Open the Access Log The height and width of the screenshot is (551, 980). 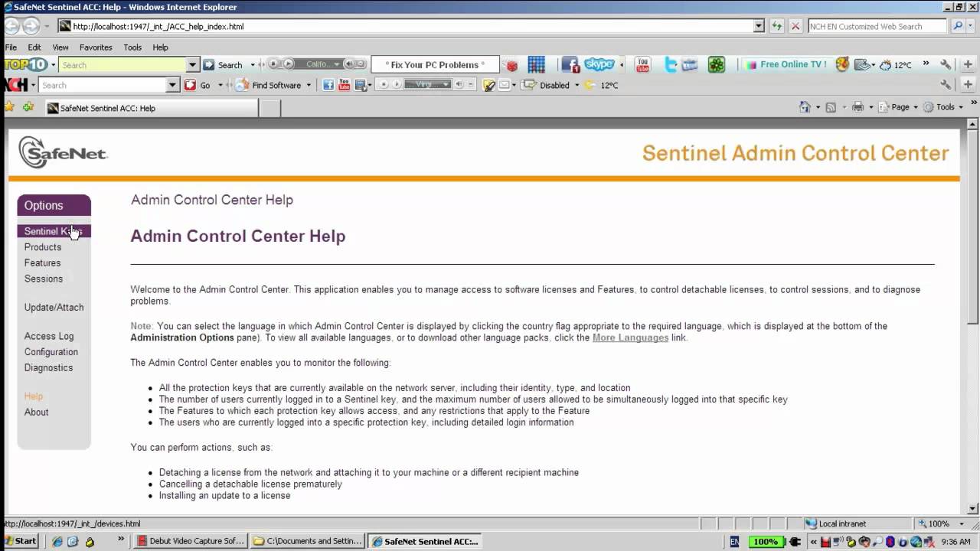[49, 336]
